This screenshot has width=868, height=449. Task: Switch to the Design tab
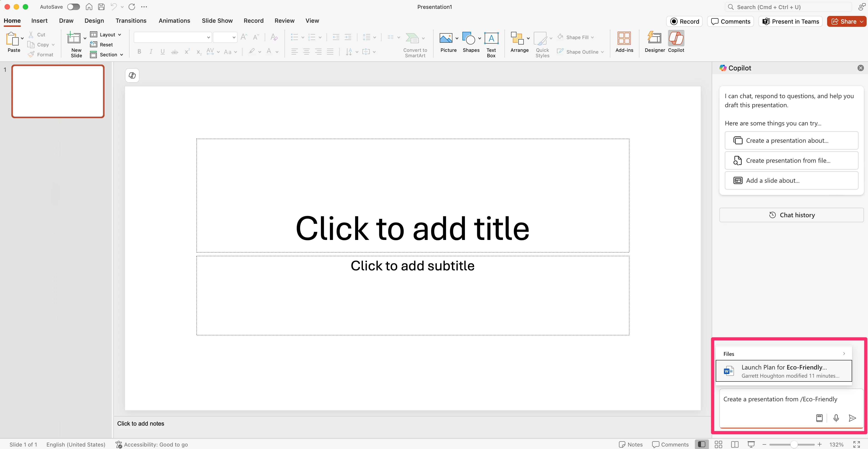point(94,20)
